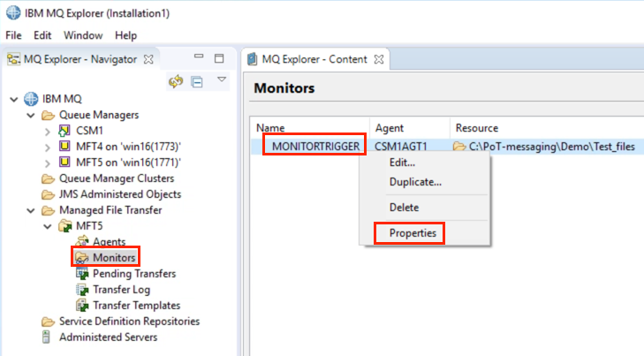Collapse the Queue Managers node
644x356 pixels.
click(x=31, y=116)
